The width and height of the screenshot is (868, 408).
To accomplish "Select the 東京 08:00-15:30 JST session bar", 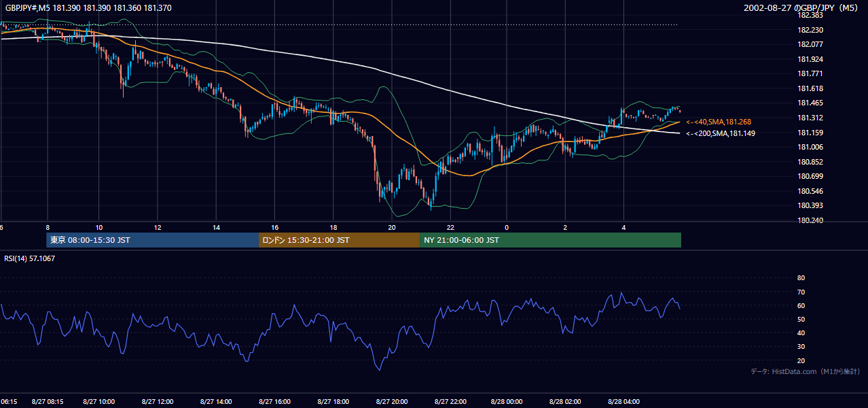I will [x=152, y=240].
